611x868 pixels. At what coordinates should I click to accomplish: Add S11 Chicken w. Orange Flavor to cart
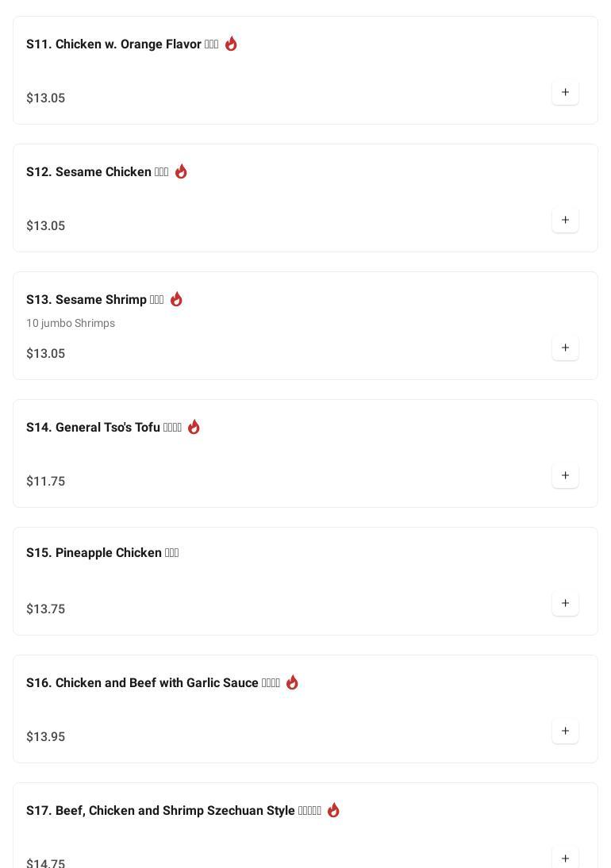(x=565, y=93)
